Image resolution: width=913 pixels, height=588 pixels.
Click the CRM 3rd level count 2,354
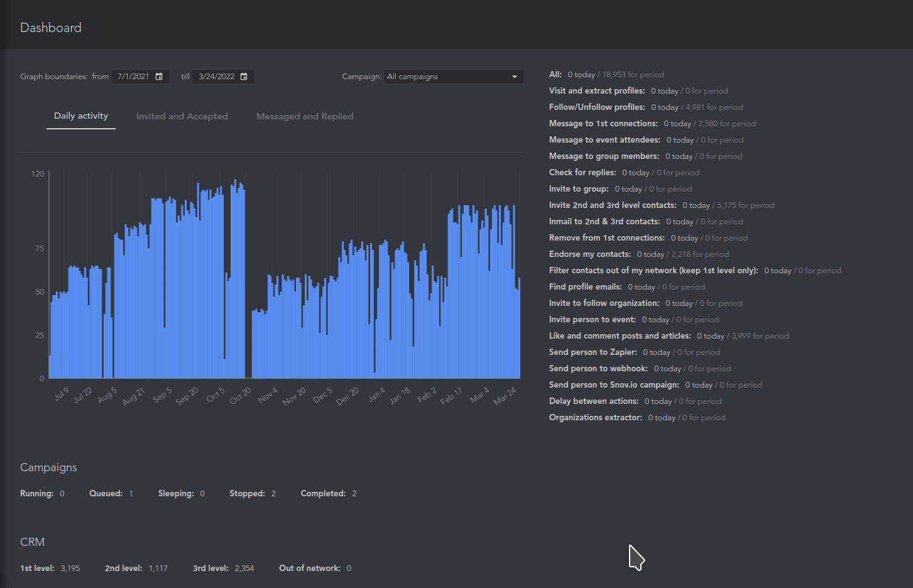tap(244, 569)
